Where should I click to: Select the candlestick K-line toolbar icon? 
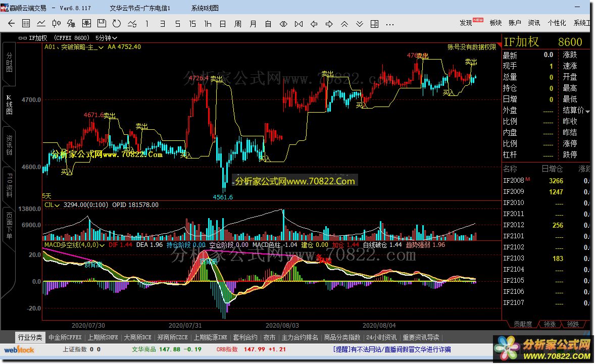click(57, 24)
